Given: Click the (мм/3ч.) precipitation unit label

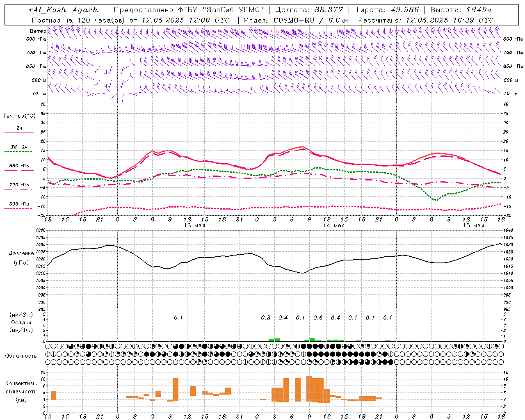Looking at the screenshot, I should click(21, 315).
